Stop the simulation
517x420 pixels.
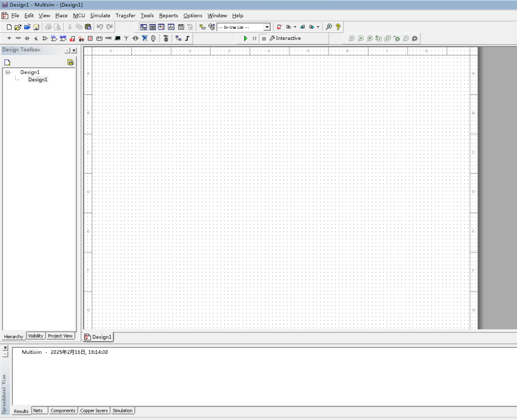click(264, 38)
